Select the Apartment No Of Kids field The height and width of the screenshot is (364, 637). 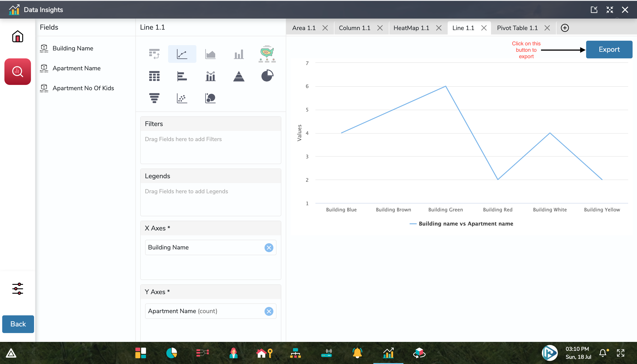(83, 88)
